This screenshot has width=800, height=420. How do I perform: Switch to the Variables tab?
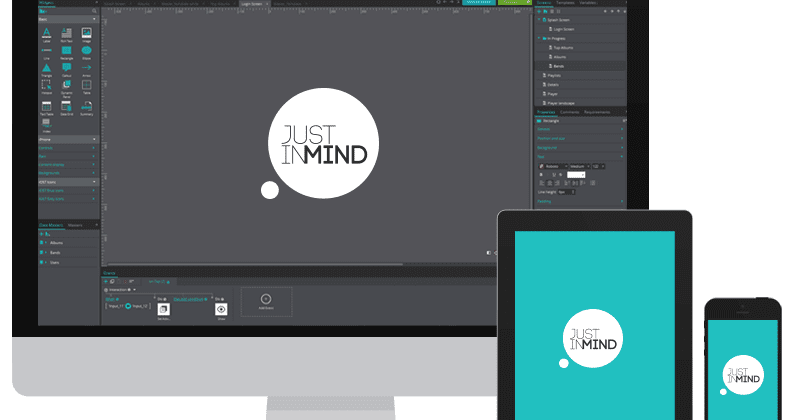click(588, 3)
